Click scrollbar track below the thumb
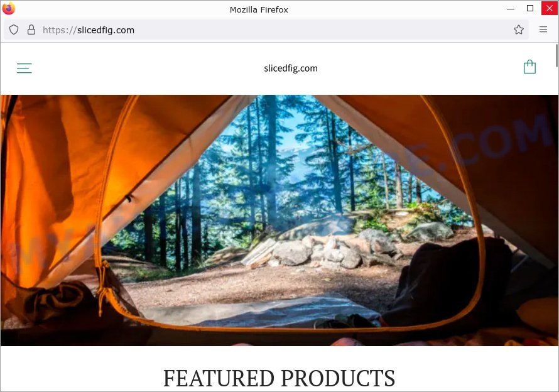 click(556, 228)
